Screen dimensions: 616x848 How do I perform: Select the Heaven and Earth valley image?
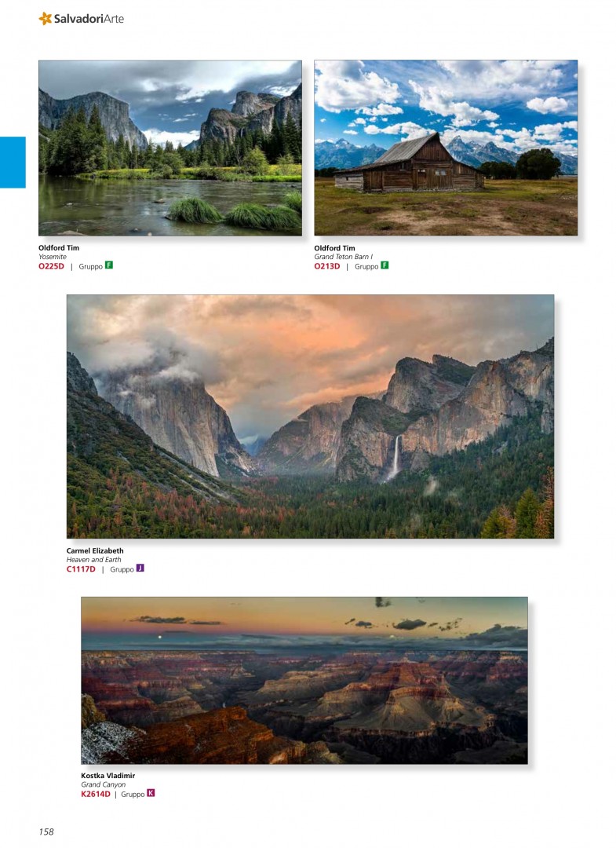(x=310, y=416)
